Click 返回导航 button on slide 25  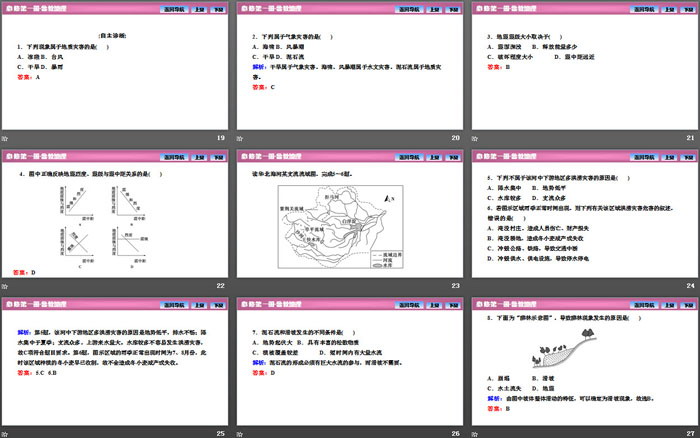coord(174,305)
